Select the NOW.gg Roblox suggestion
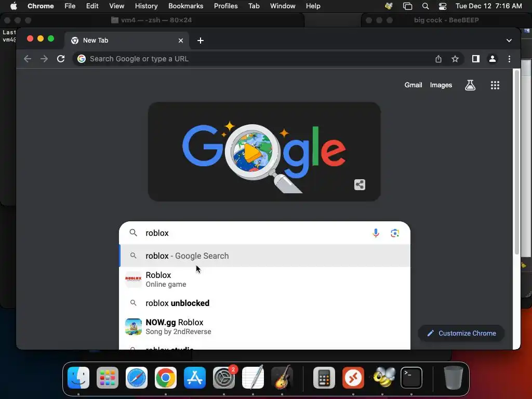532x399 pixels. point(264,327)
